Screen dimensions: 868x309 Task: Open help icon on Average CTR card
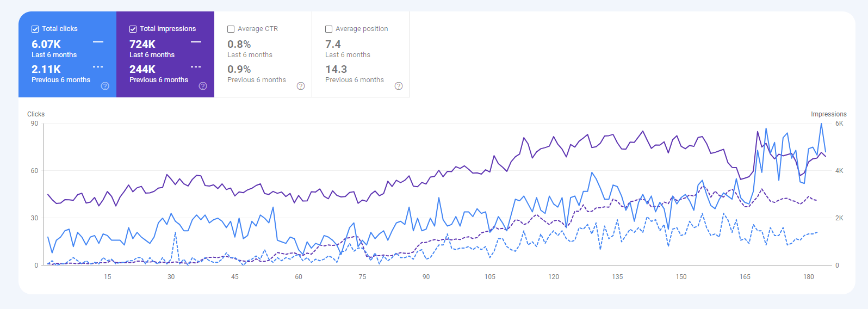coord(301,86)
